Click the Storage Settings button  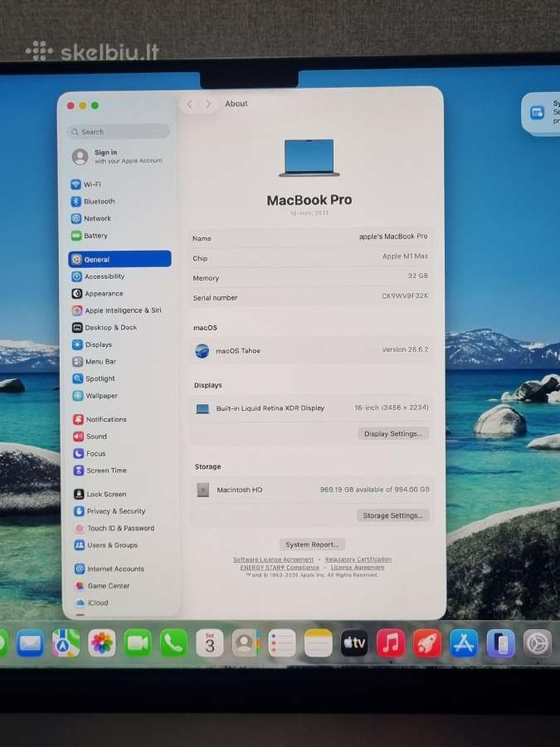tap(393, 515)
